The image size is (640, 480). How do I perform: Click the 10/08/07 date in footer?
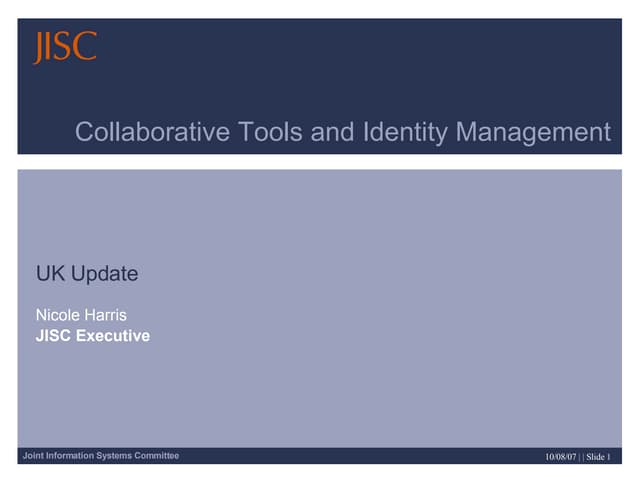pyautogui.click(x=561, y=457)
